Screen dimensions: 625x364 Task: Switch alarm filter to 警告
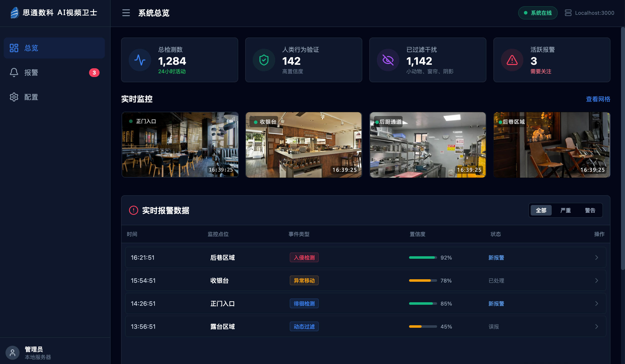(x=590, y=210)
